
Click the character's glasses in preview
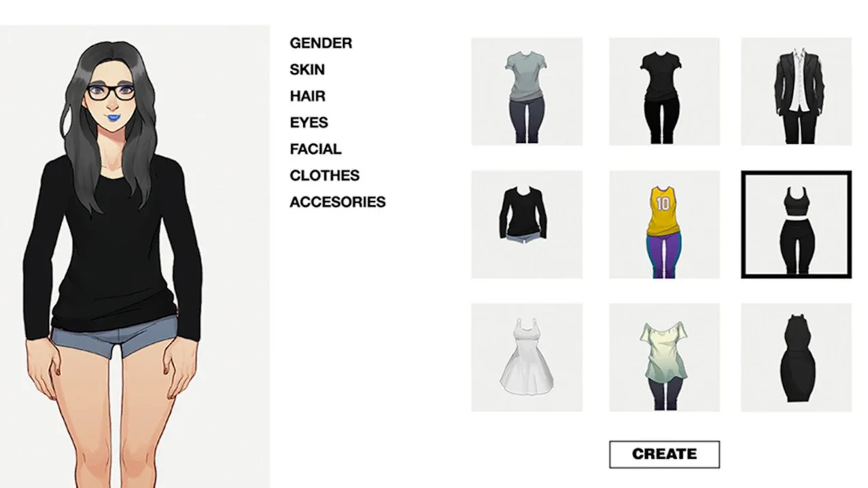111,92
